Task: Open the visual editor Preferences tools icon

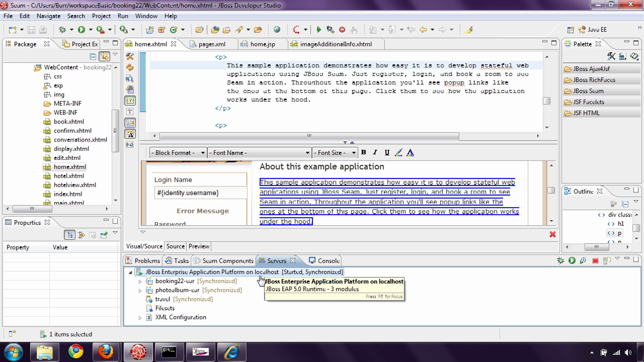Action: point(130,56)
